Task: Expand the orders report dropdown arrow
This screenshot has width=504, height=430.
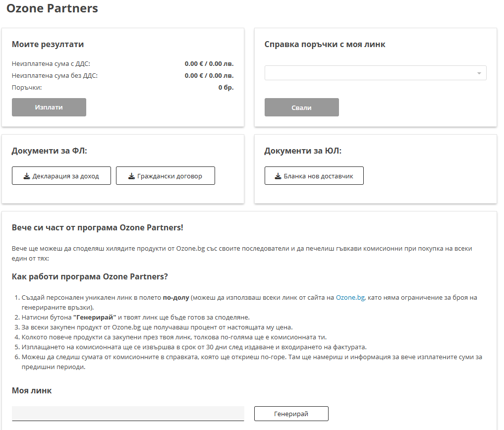Action: coord(479,73)
